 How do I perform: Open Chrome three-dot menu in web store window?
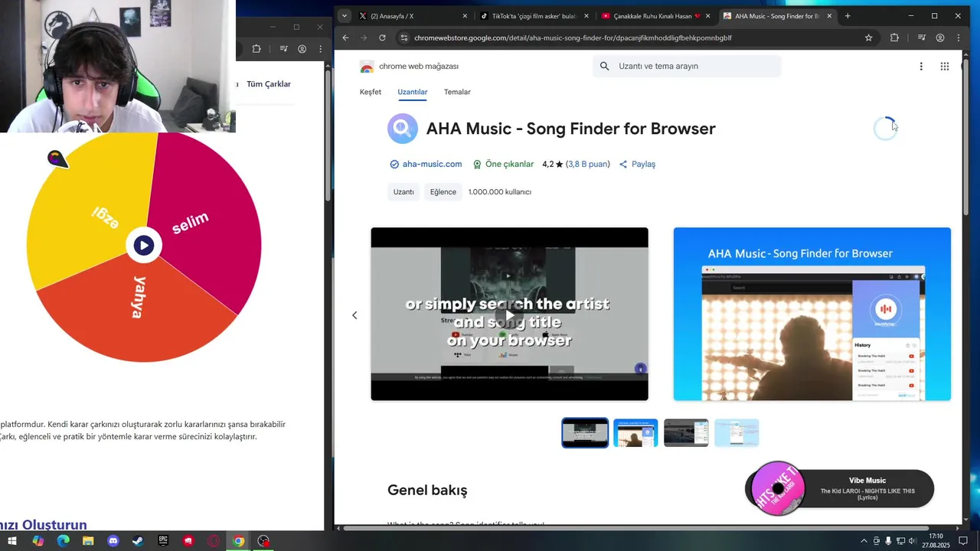pyautogui.click(x=958, y=37)
